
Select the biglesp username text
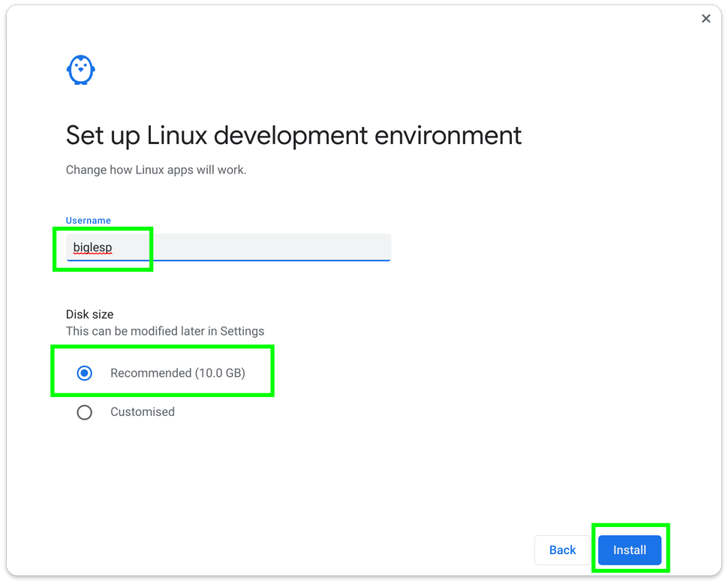coord(92,247)
